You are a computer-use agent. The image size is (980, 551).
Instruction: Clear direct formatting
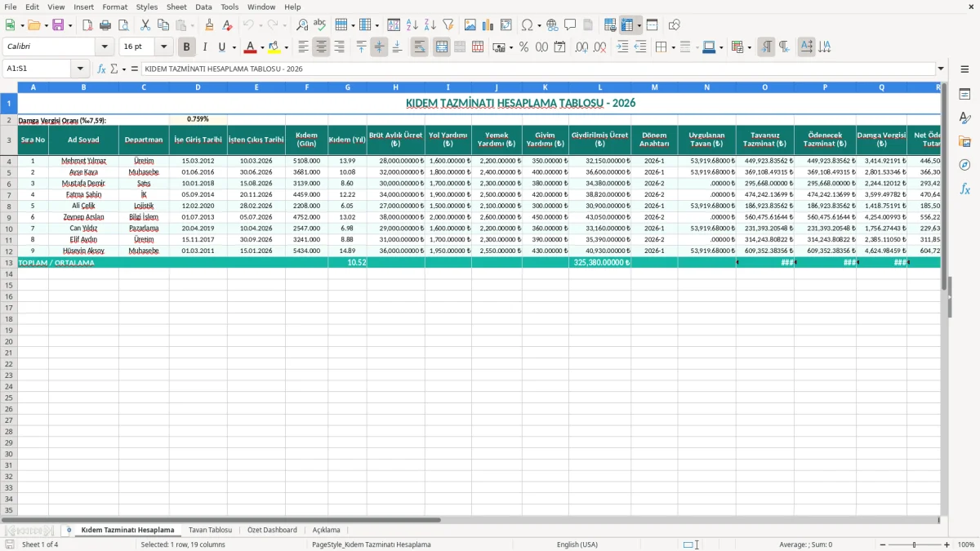(227, 25)
